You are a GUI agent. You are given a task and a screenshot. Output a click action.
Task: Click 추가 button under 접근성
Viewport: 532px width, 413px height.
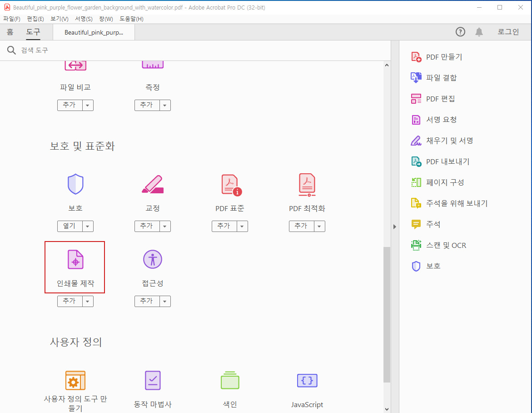point(147,301)
